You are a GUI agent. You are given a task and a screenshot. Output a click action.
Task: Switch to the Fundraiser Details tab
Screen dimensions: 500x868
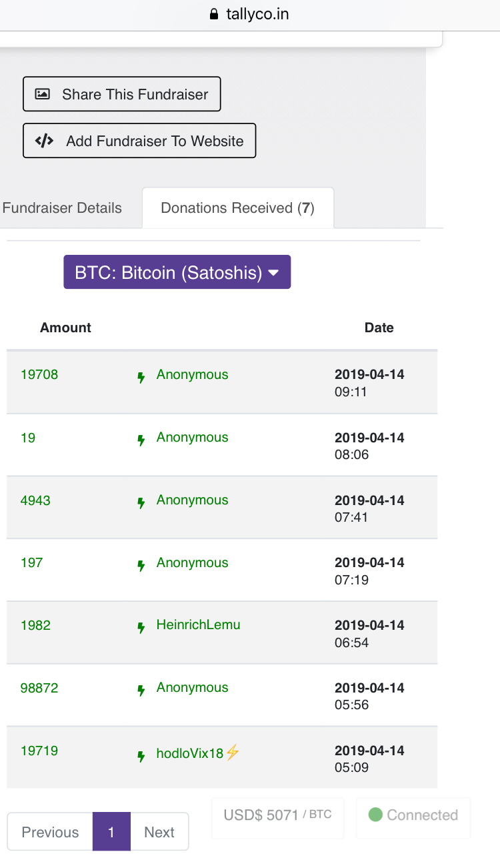62,208
